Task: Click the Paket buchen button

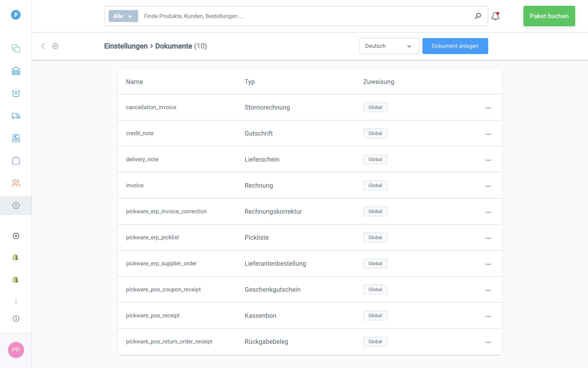Action: pyautogui.click(x=549, y=16)
